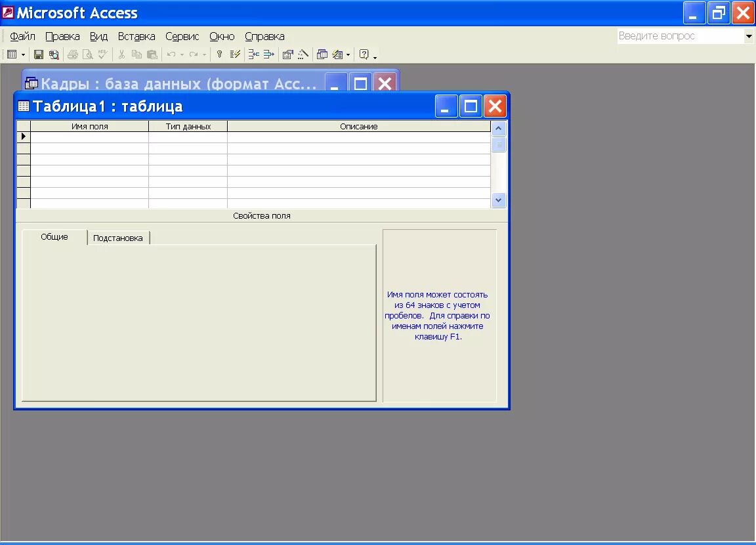
Task: Open the Вид menu
Action: (99, 37)
